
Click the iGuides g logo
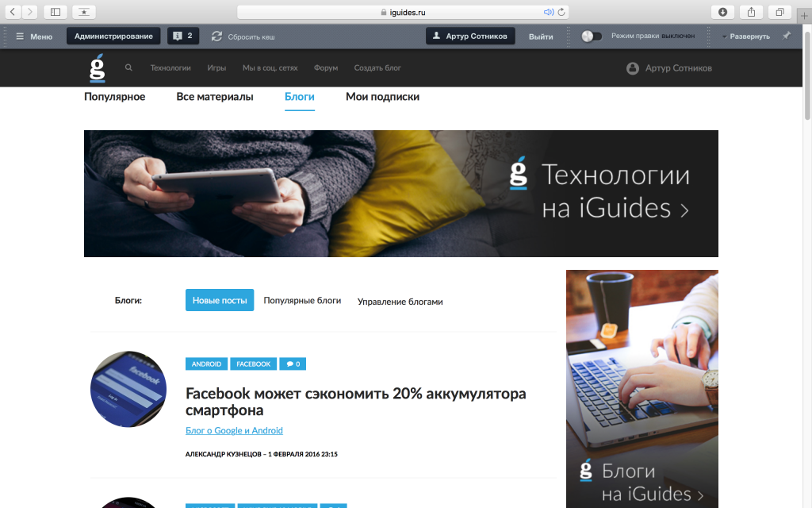click(x=98, y=68)
